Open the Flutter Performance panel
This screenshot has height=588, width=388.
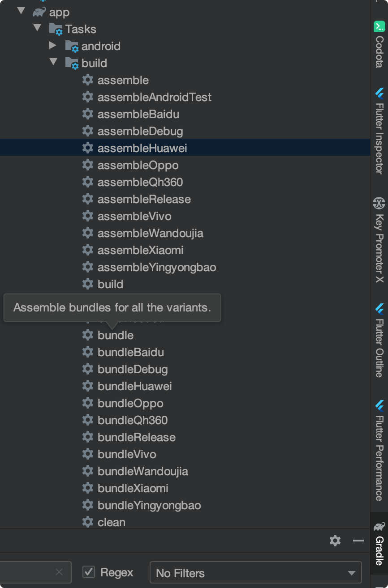(x=379, y=406)
